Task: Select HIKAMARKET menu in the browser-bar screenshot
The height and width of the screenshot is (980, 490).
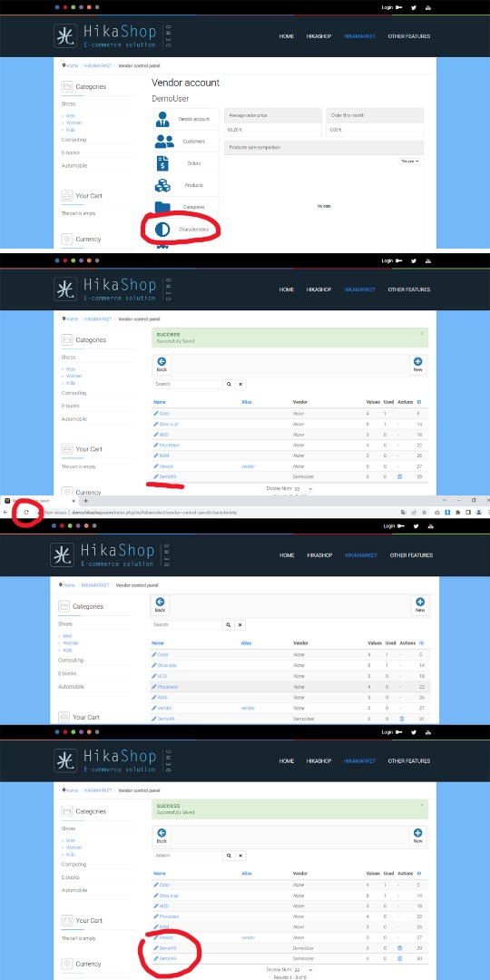Action: click(360, 555)
